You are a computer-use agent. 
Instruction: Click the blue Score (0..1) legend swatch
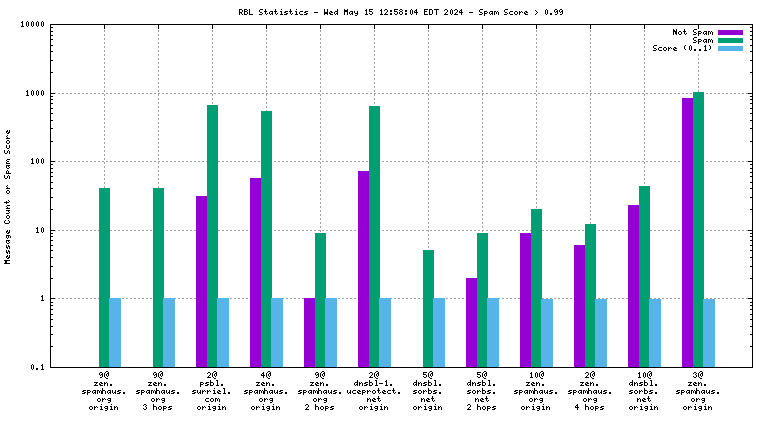[730, 48]
